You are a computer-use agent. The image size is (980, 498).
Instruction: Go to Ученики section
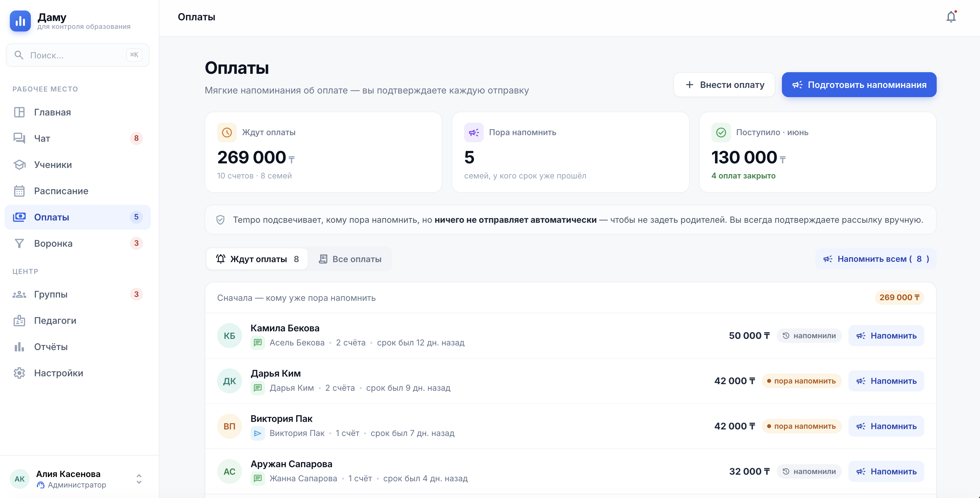(78, 165)
